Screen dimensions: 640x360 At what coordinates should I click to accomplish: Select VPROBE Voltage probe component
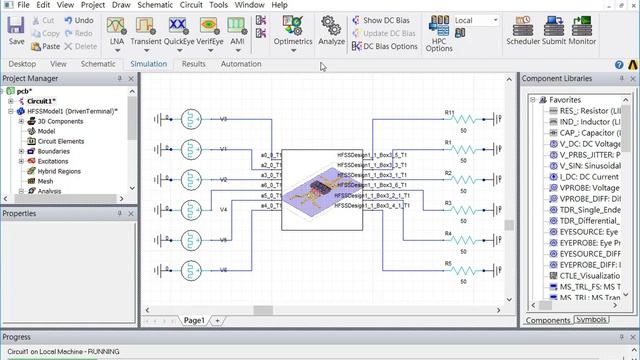(584, 188)
